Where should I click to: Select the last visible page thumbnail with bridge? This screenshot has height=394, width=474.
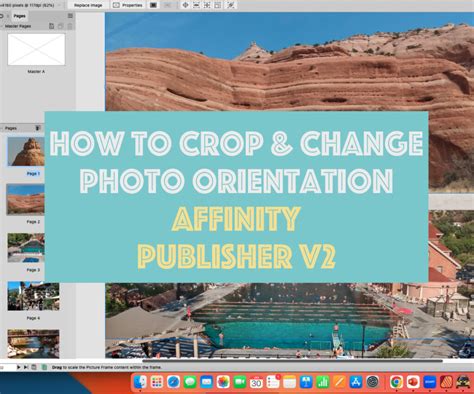[33, 344]
